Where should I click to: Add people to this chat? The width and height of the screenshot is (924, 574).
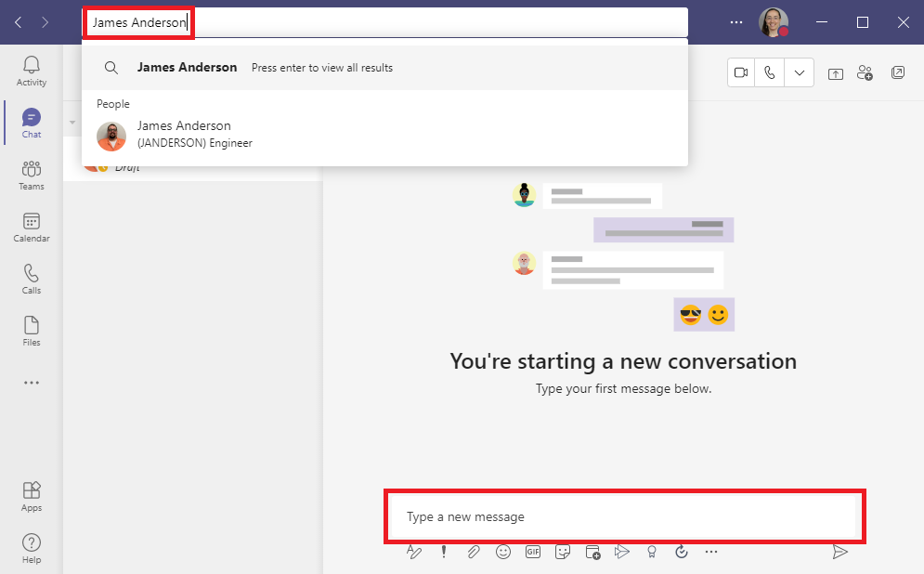click(865, 72)
